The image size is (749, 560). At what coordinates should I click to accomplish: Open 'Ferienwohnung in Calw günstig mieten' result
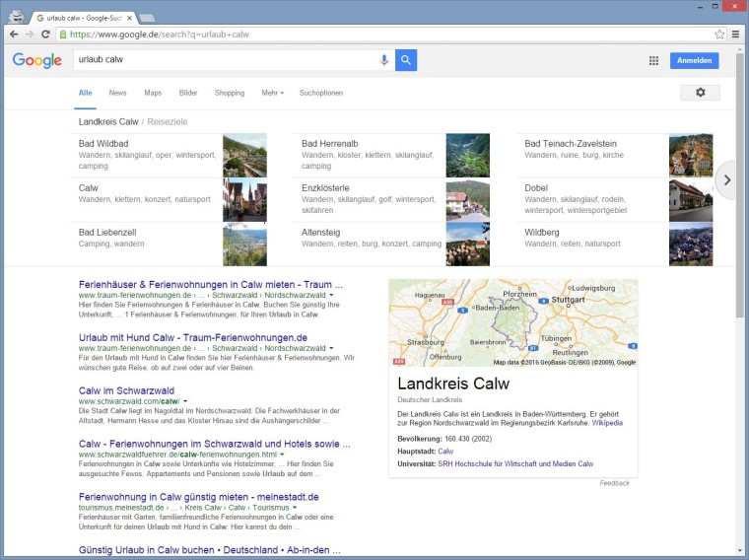point(199,497)
